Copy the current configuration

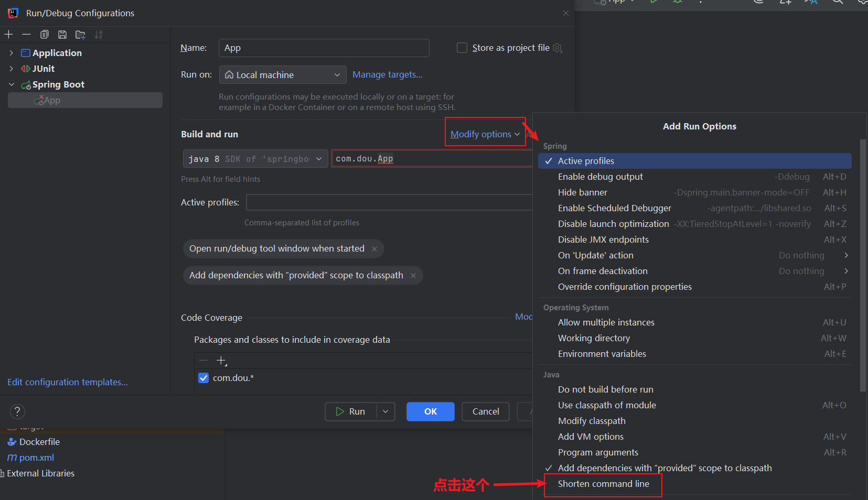[x=45, y=35]
